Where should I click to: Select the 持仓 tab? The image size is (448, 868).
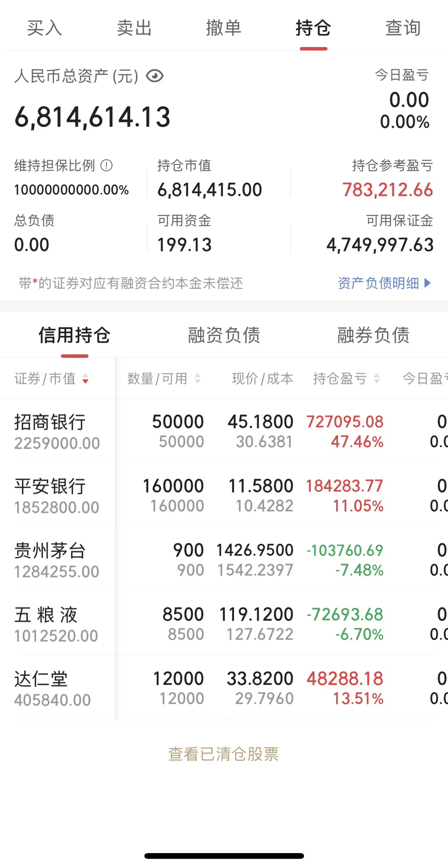click(x=313, y=28)
